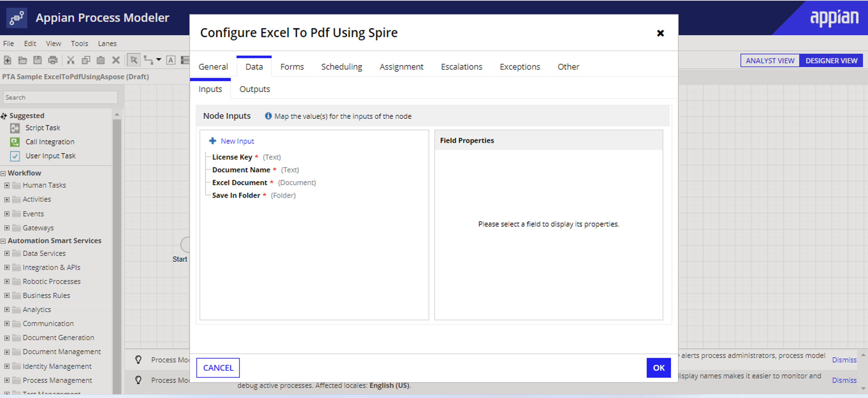The width and height of the screenshot is (868, 398).
Task: Select the pointer selection tool
Action: click(x=134, y=60)
